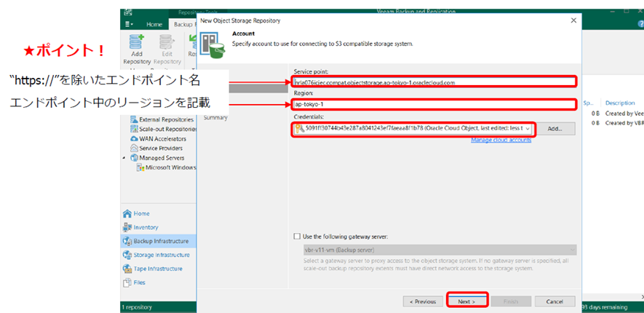The width and height of the screenshot is (644, 313).
Task: Open Backup Infrastructure view icon
Action: pos(127,241)
